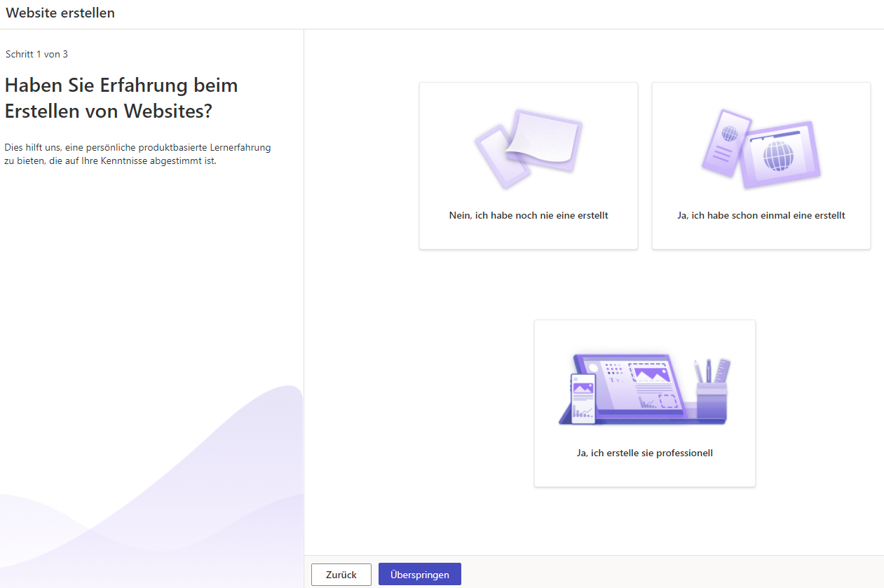Click the 'Website erstellen' page title
The image size is (884, 588).
tap(60, 13)
